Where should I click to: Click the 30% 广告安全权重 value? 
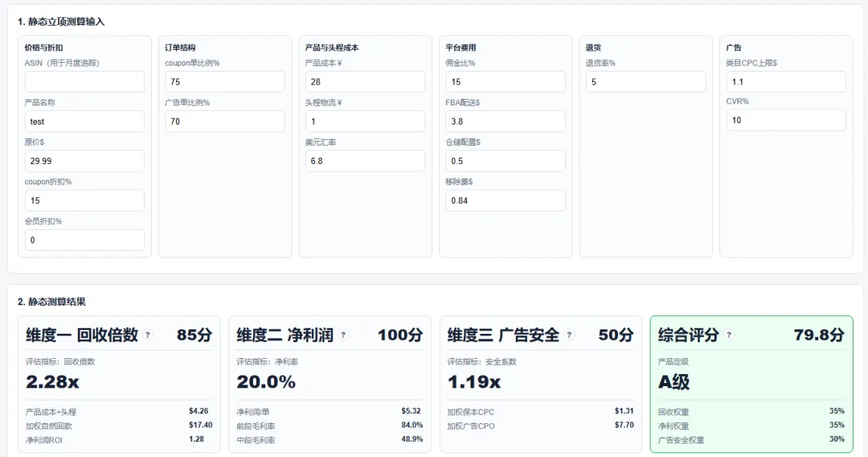(837, 438)
